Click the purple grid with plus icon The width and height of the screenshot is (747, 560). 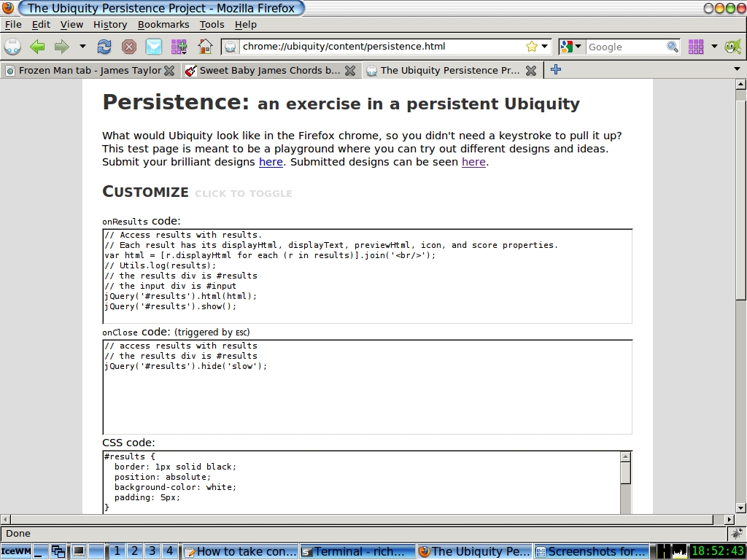pos(179,47)
